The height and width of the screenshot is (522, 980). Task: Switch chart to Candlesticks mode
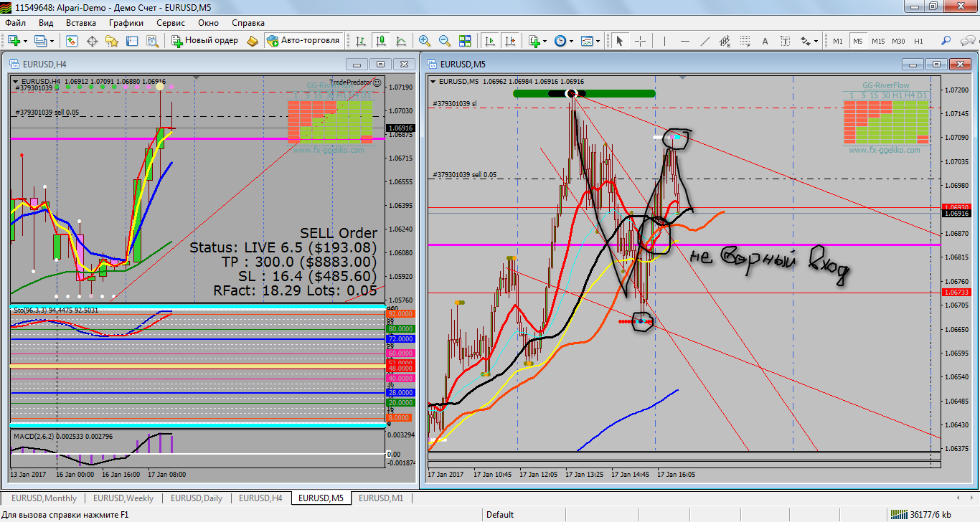[x=381, y=41]
